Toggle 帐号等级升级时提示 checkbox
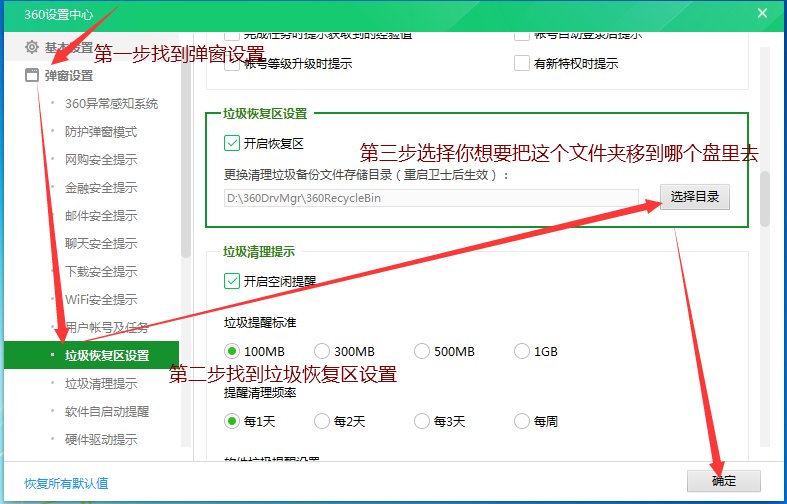The height and width of the screenshot is (504, 787). [x=231, y=64]
